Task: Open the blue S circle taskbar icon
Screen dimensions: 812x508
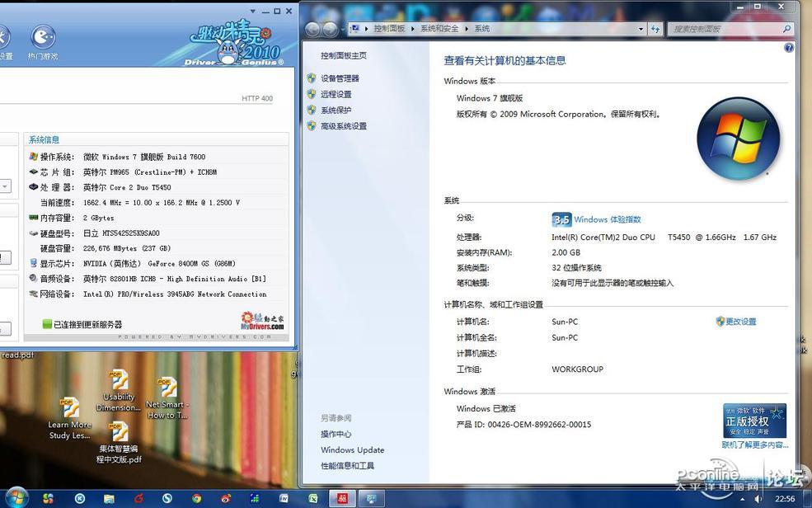Action: [167, 499]
